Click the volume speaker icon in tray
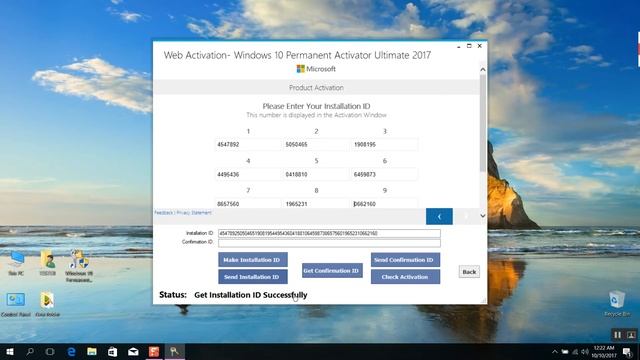Screen dimensions: 640x360 [x=585, y=351]
